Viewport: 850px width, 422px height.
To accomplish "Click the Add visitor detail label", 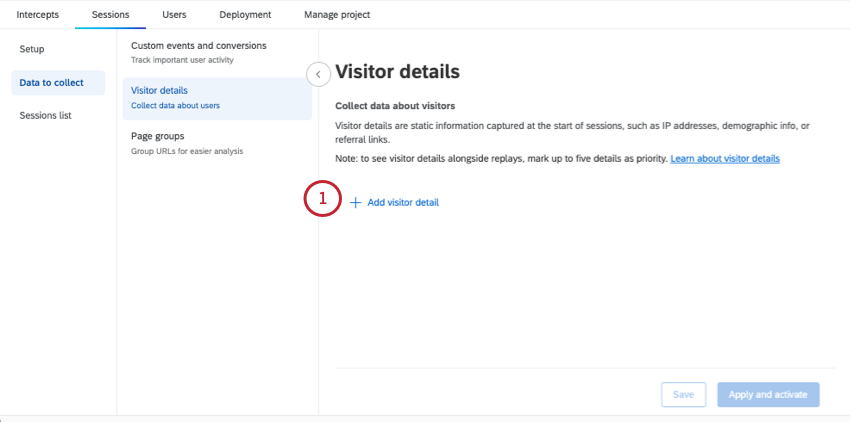I will pyautogui.click(x=403, y=203).
